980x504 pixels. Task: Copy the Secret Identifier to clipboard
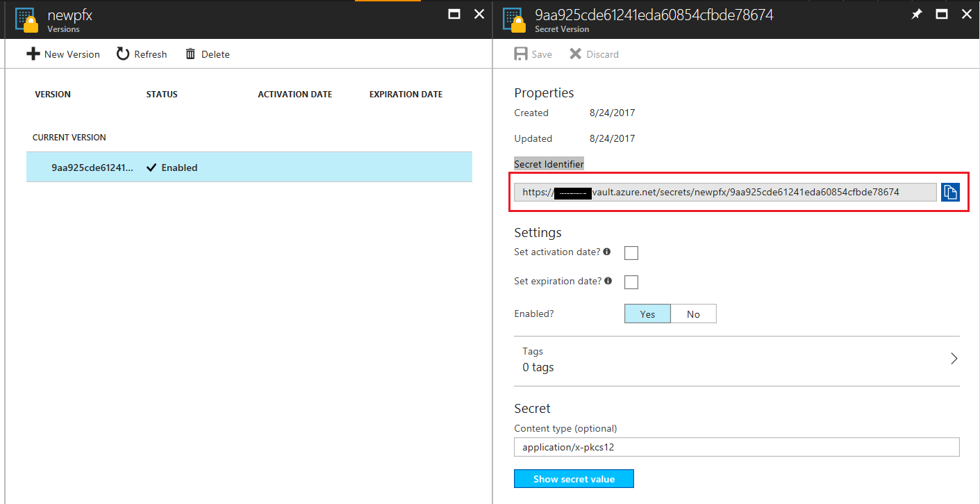click(x=950, y=192)
